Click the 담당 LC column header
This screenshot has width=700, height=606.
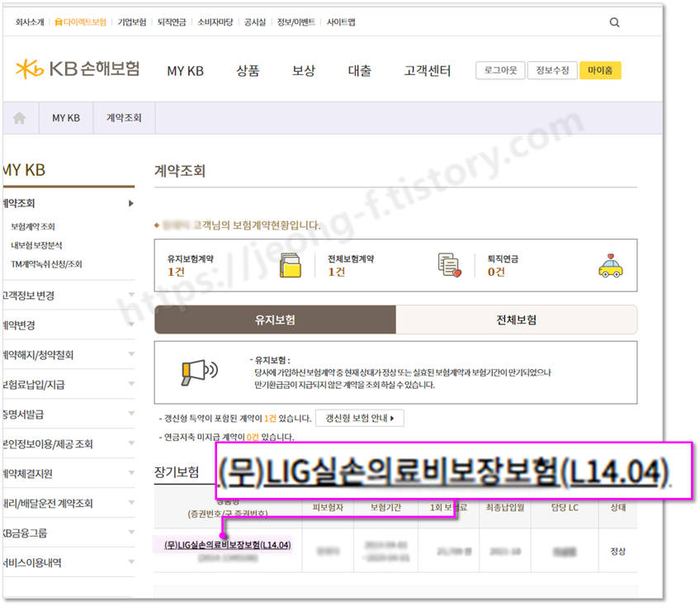565,507
